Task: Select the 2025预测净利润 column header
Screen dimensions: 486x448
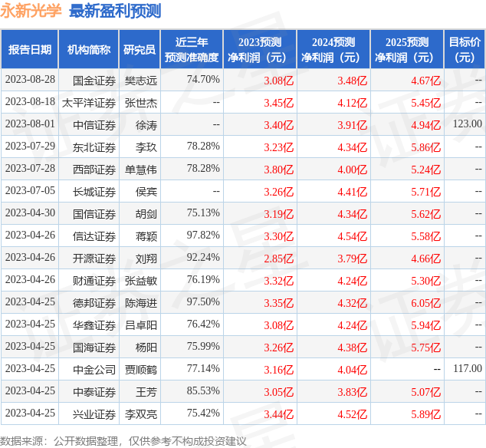Action: pyautogui.click(x=407, y=50)
